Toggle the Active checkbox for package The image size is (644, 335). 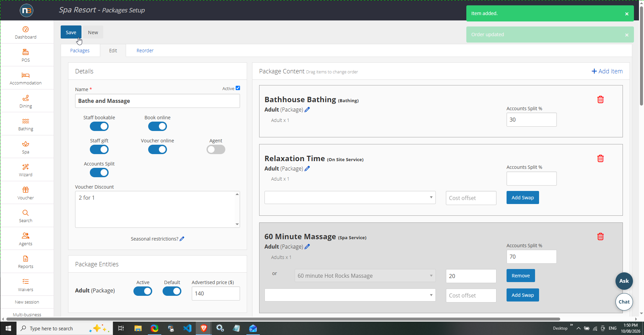coord(238,88)
